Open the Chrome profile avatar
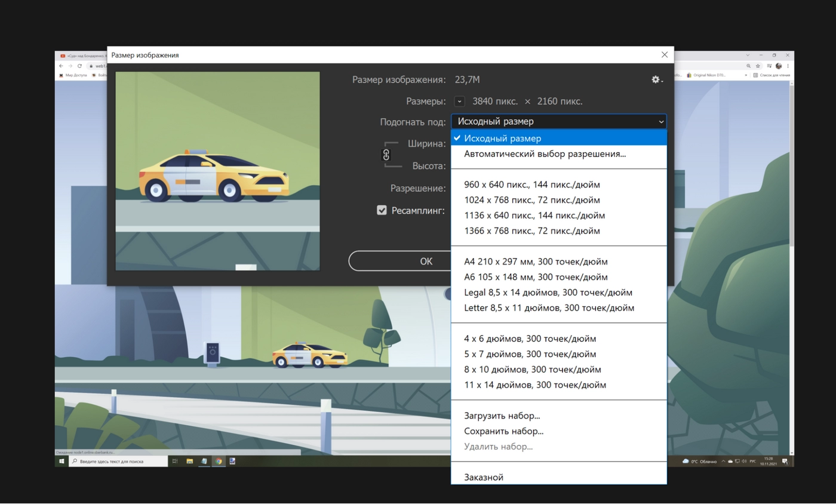This screenshot has width=836, height=504. [779, 66]
